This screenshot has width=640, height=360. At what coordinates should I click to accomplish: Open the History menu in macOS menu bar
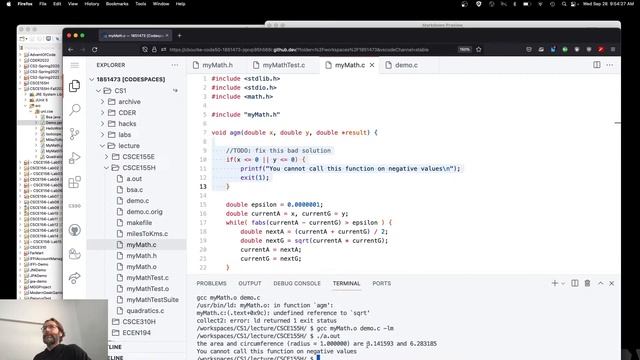point(91,4)
